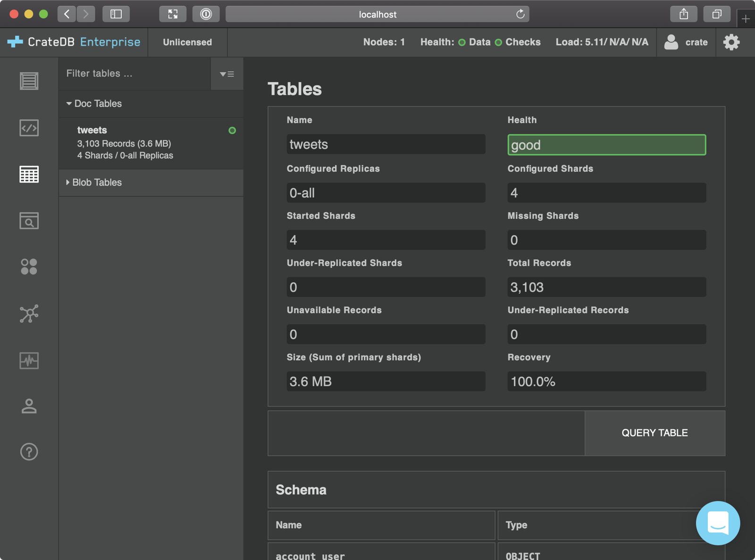This screenshot has width=755, height=560.
Task: Open the settings gear in header
Action: pos(731,42)
